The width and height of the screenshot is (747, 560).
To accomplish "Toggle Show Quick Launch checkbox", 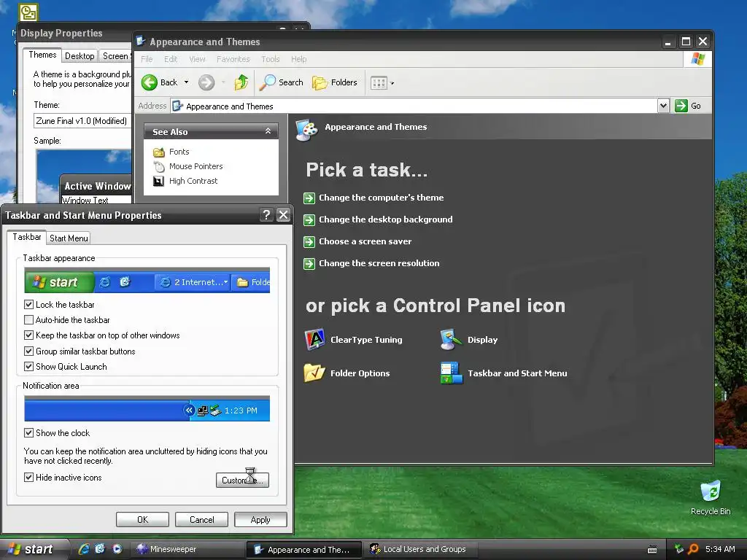I will (x=28, y=366).
